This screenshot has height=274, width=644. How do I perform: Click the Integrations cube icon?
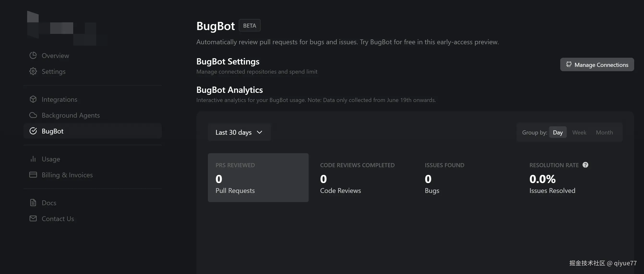point(33,99)
